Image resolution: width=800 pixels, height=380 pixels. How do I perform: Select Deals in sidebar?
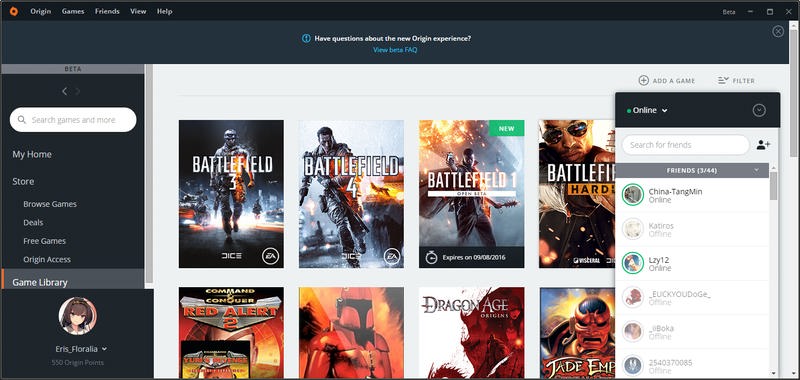33,222
